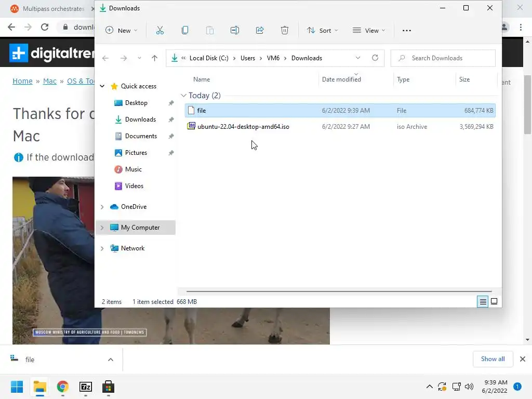Screen dimensions: 532x399
Task: Click the blank file icon next to 'file'
Action: [x=191, y=110]
